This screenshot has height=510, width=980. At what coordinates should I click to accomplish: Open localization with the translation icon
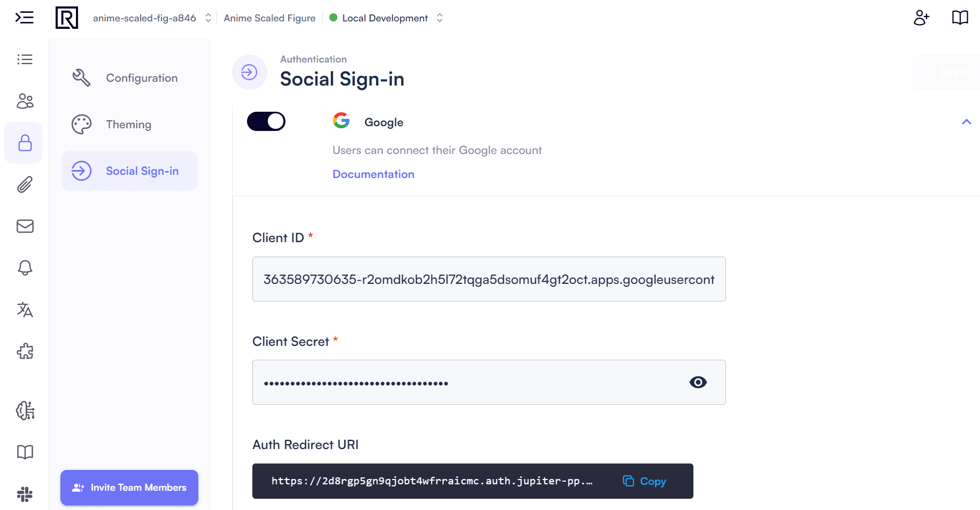pos(25,310)
